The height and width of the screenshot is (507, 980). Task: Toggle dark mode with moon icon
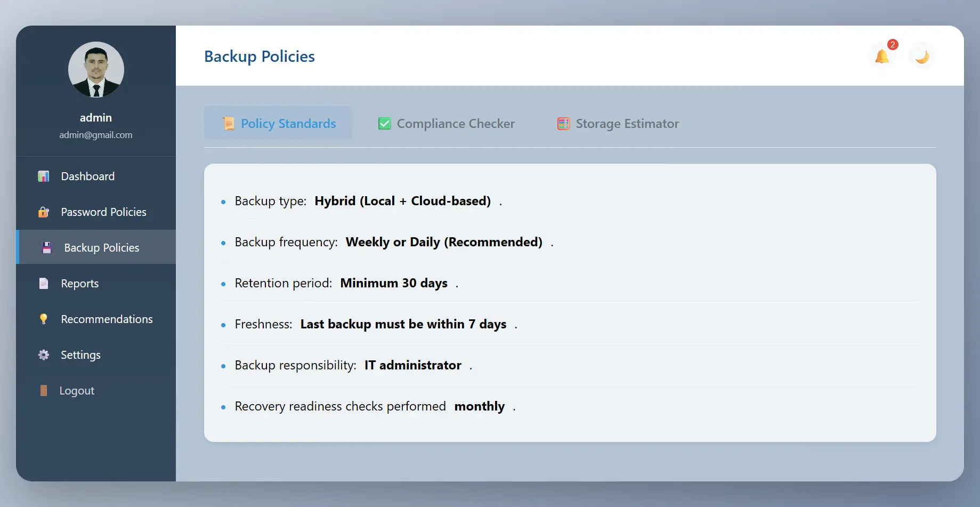922,57
